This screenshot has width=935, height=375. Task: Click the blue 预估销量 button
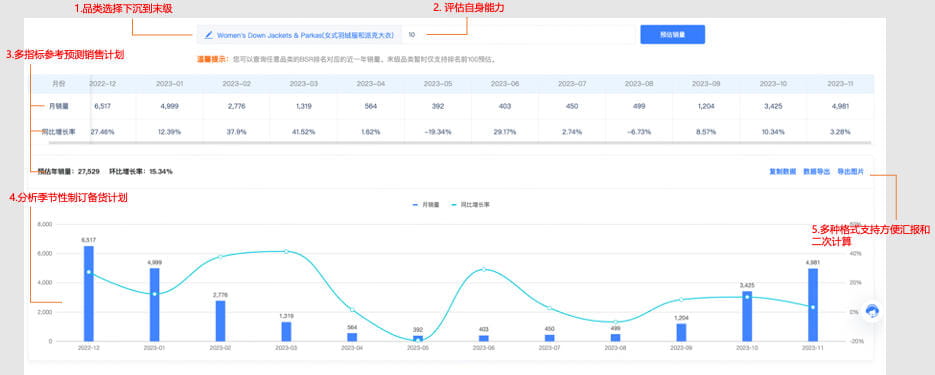coord(673,35)
